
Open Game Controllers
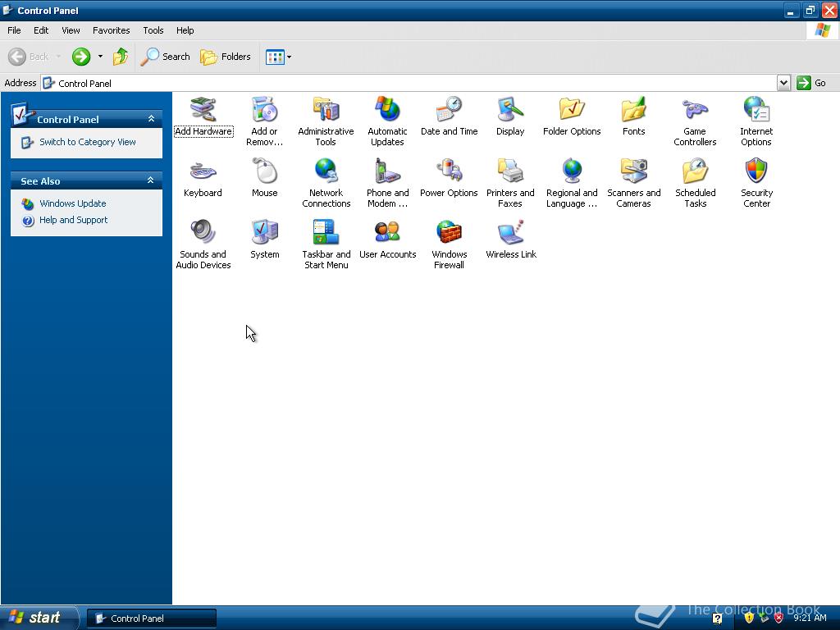click(x=695, y=121)
